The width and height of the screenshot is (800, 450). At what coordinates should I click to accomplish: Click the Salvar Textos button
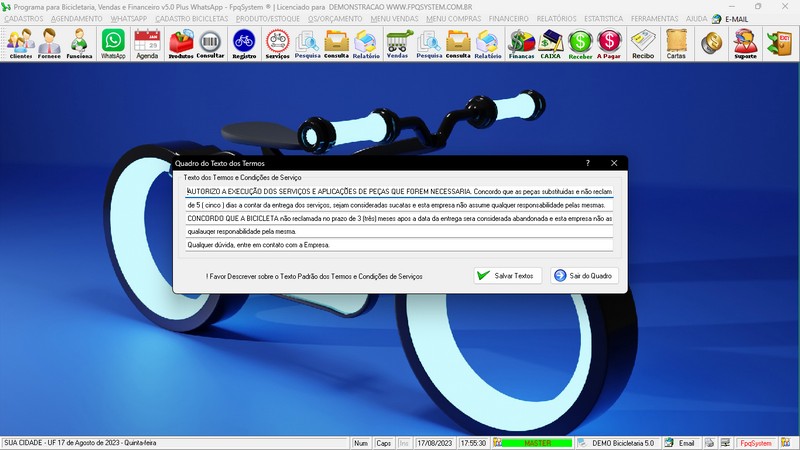coord(508,275)
